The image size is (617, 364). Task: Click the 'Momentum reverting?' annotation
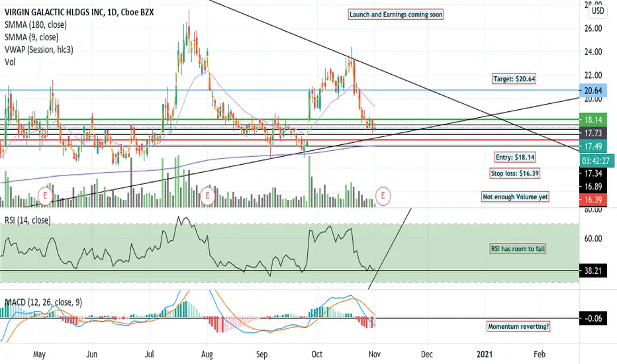(x=518, y=326)
